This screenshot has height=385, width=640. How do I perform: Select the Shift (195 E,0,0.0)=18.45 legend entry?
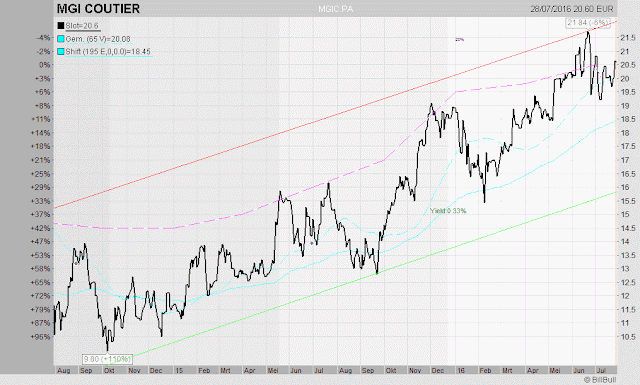tap(108, 52)
